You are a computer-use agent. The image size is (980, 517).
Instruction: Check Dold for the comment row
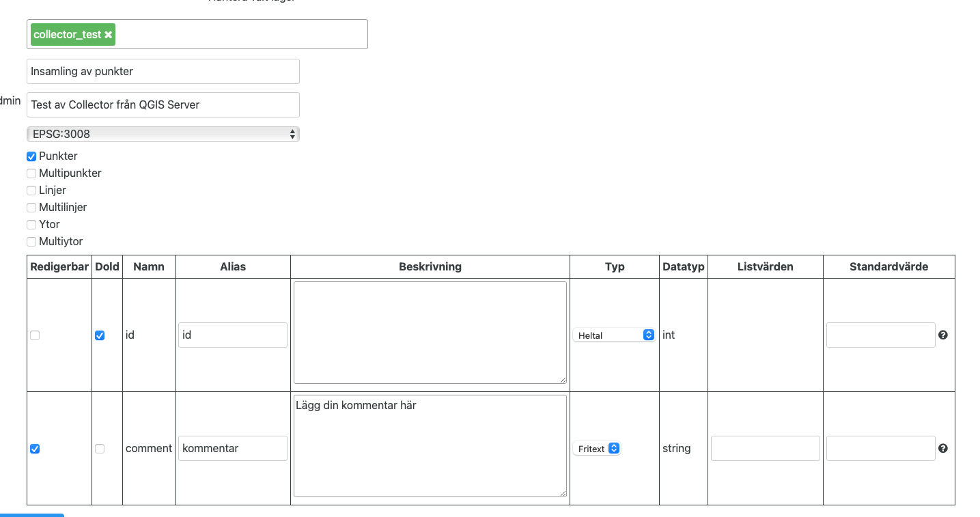(x=100, y=449)
